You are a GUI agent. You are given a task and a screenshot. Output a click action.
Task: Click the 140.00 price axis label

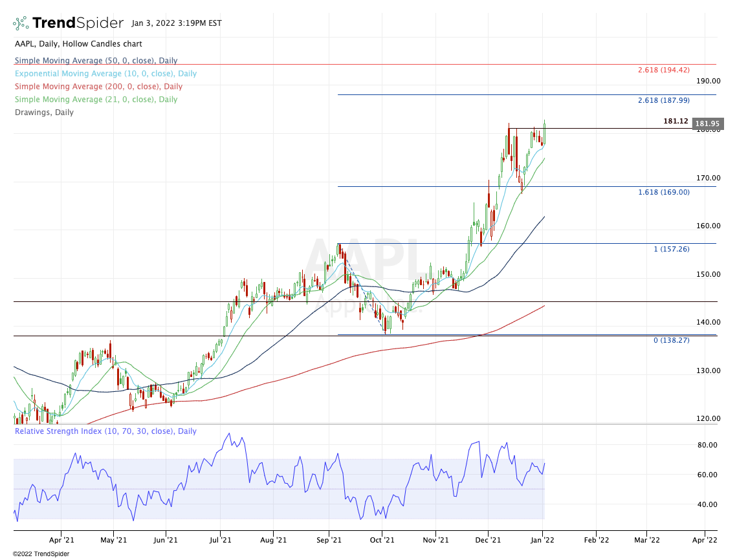point(709,322)
